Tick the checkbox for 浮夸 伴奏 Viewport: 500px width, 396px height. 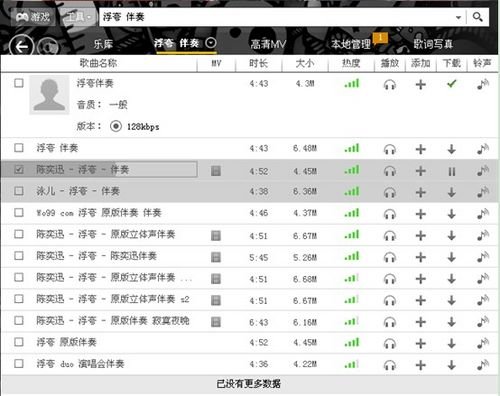tap(19, 148)
